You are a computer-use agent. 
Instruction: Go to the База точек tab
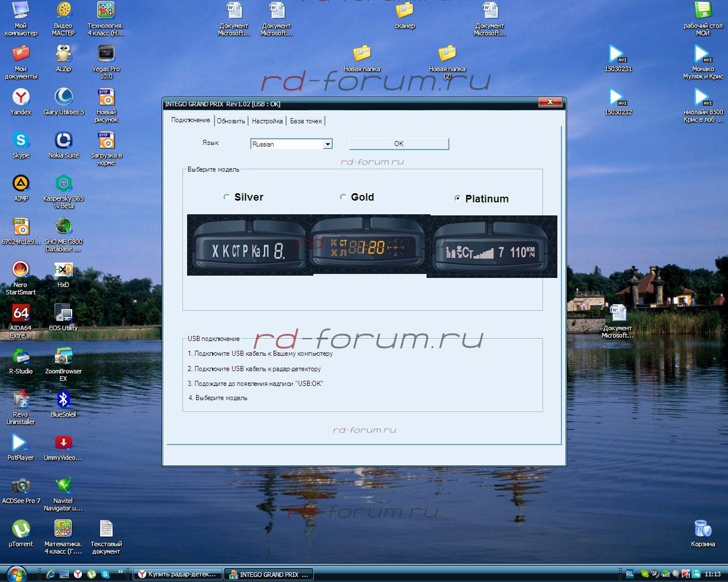click(306, 121)
